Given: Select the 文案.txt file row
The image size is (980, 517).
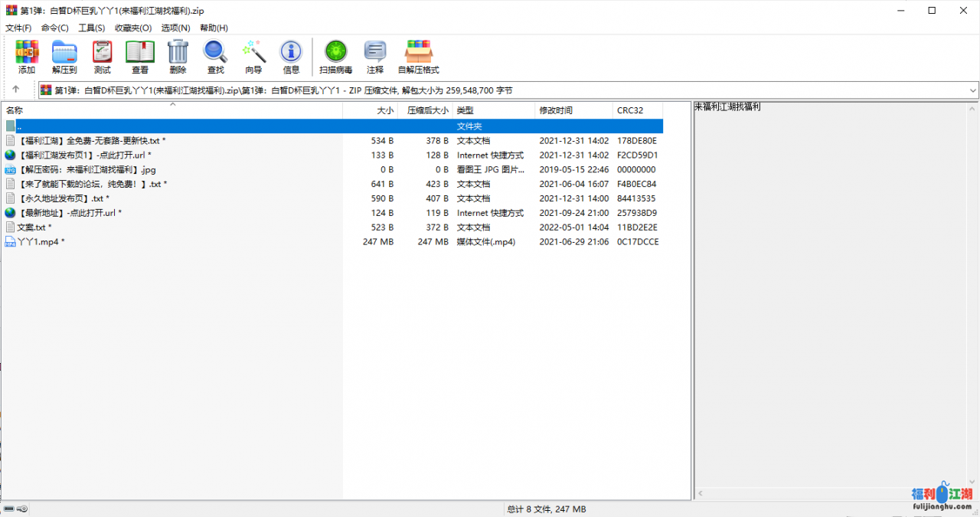Looking at the screenshot, I should click(x=34, y=227).
